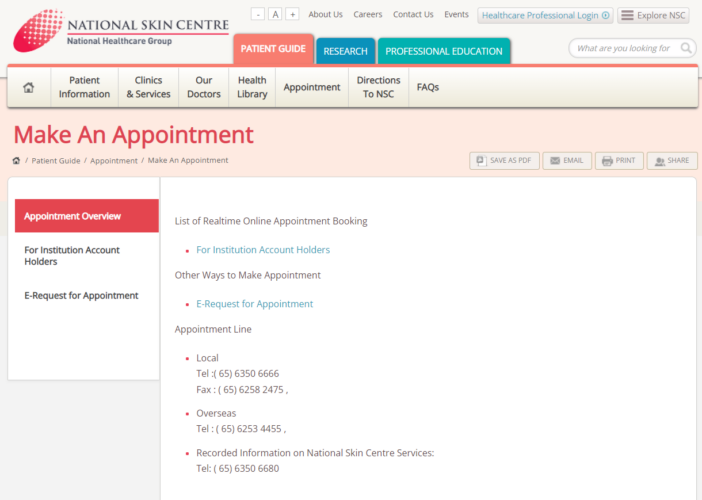This screenshot has width=702, height=500.
Task: Click the overseas Tel (65) 6253 4455 text
Action: tap(241, 429)
